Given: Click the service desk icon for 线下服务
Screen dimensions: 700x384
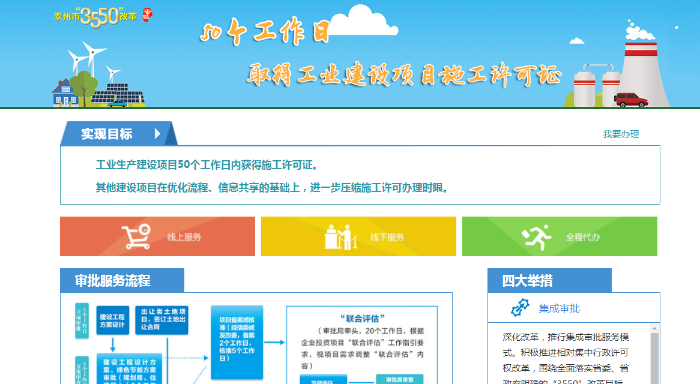Looking at the screenshot, I should 341,237.
